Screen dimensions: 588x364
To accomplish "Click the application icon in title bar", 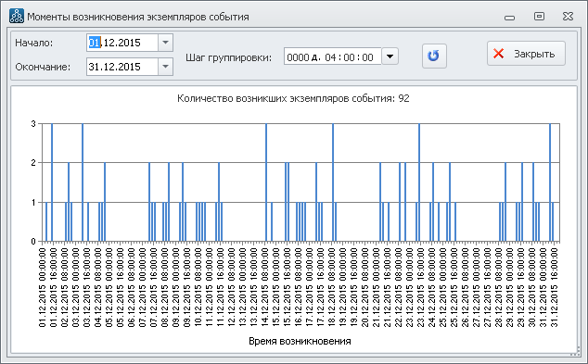I will click(16, 16).
